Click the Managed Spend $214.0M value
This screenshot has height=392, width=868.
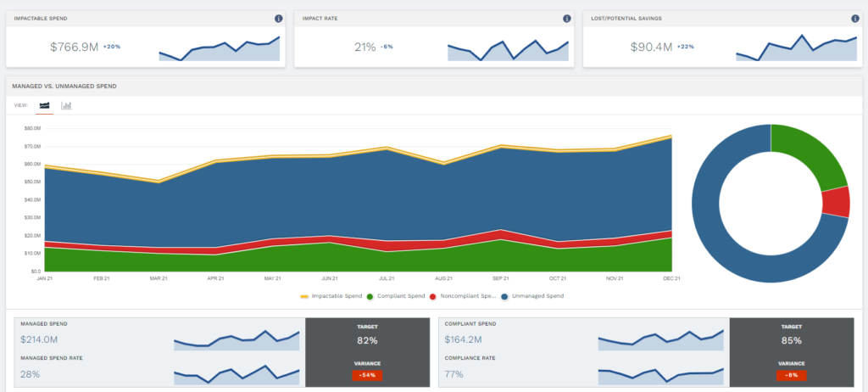tap(39, 339)
